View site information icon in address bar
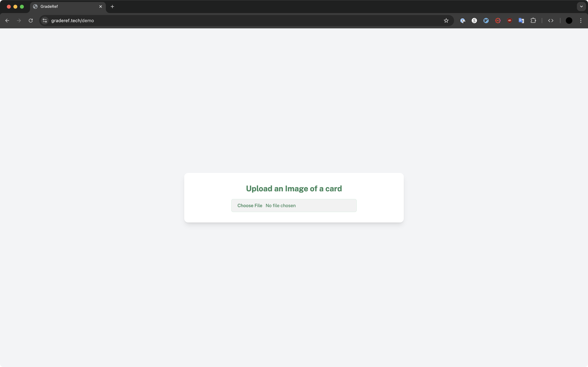Viewport: 588px width, 367px height. click(45, 21)
